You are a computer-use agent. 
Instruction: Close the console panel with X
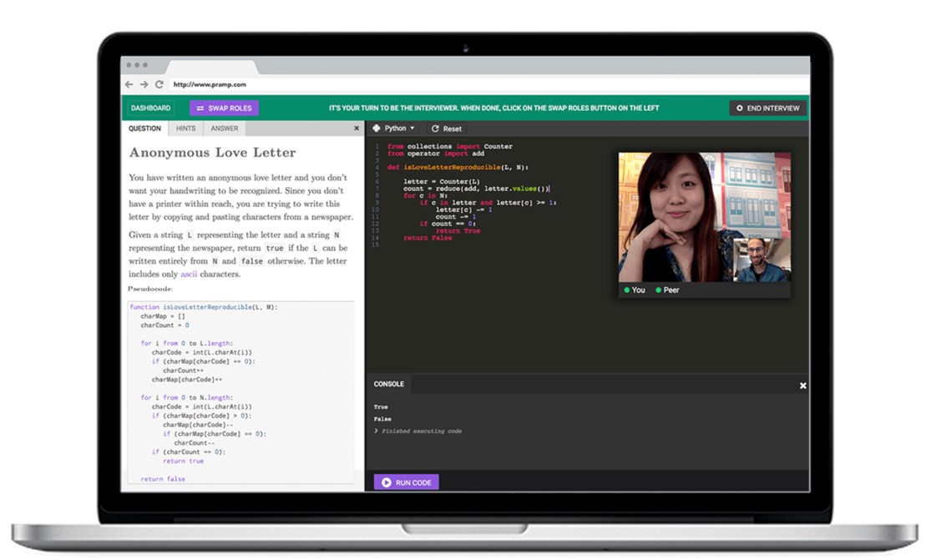point(802,386)
